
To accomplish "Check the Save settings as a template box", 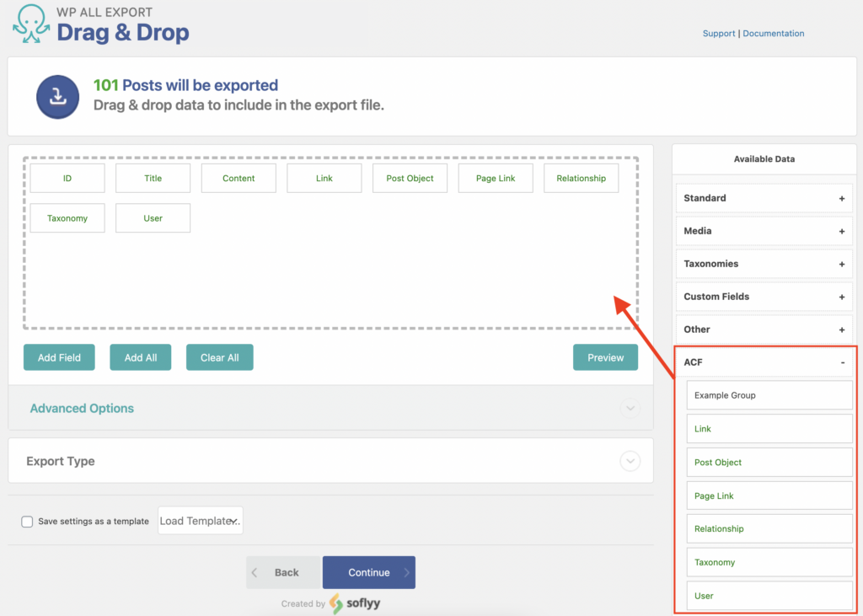I will point(27,522).
